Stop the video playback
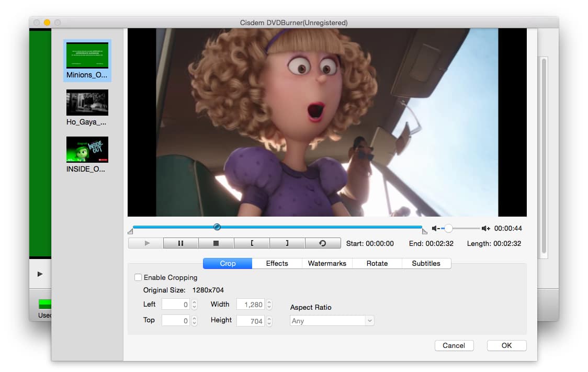 point(216,243)
